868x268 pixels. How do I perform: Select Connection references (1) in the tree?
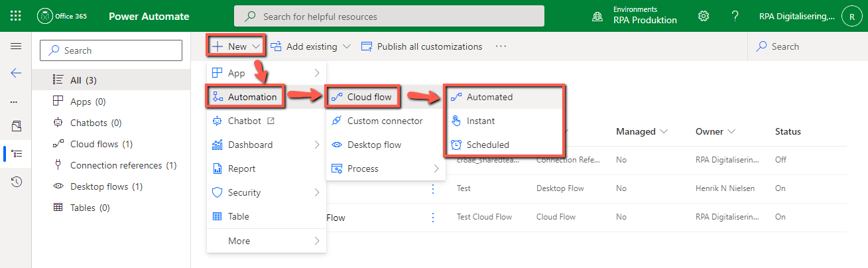point(111,165)
